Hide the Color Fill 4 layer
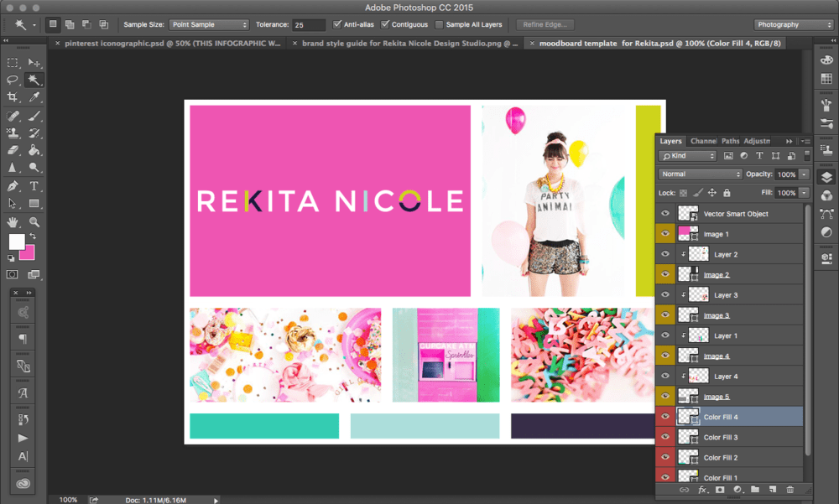 click(665, 416)
